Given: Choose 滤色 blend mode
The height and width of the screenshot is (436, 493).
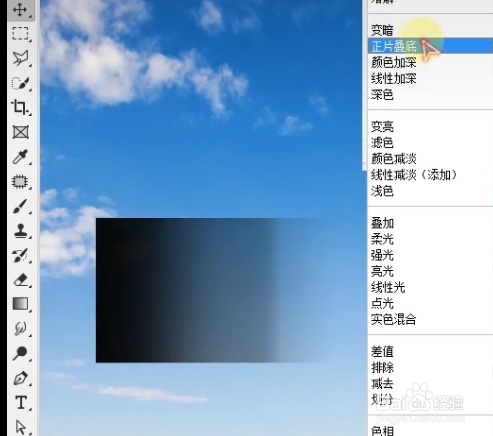Looking at the screenshot, I should point(382,143).
